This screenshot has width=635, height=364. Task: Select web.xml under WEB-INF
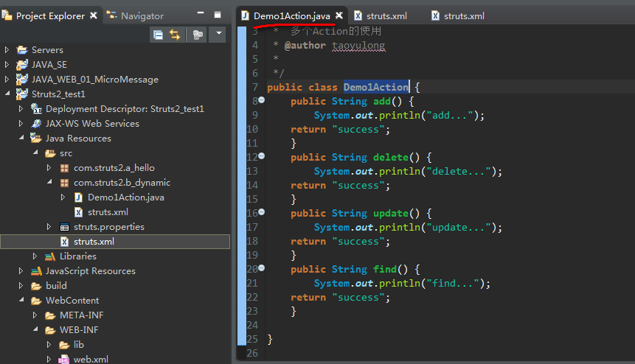91,360
